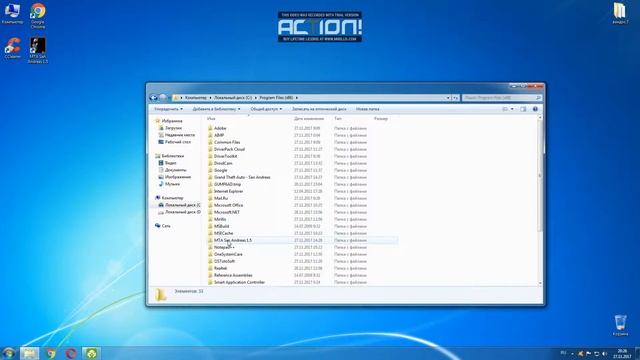Click the blue help icon in the toolbar
This screenshot has width=640, height=360.
[535, 109]
